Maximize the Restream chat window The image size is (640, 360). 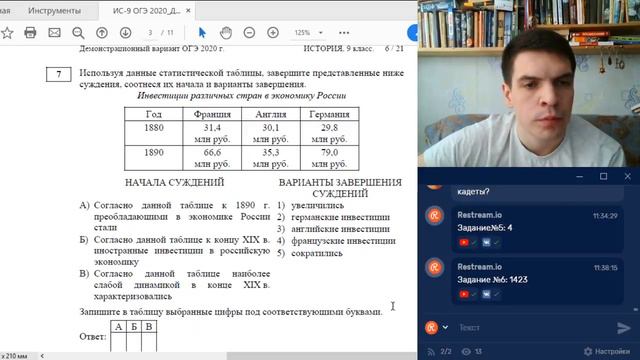tap(604, 176)
